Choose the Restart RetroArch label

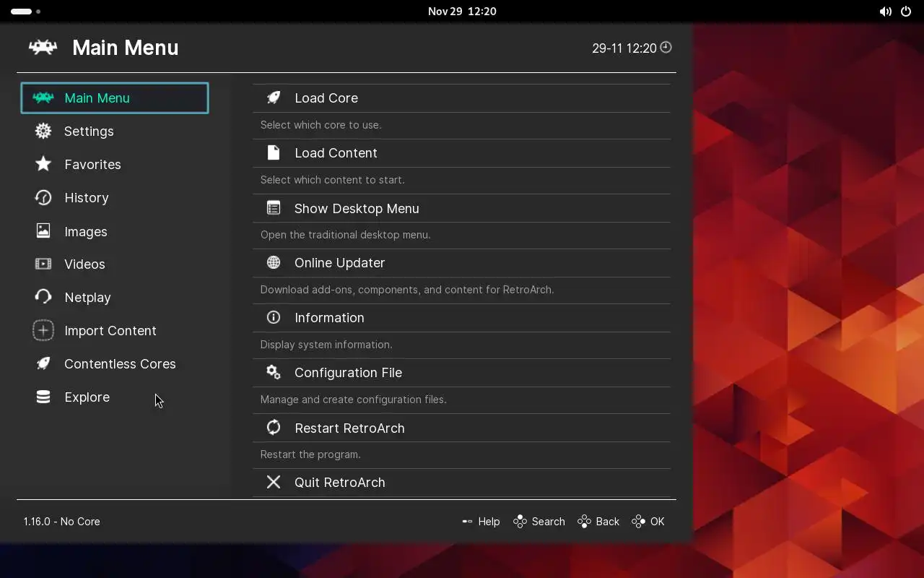pyautogui.click(x=349, y=428)
